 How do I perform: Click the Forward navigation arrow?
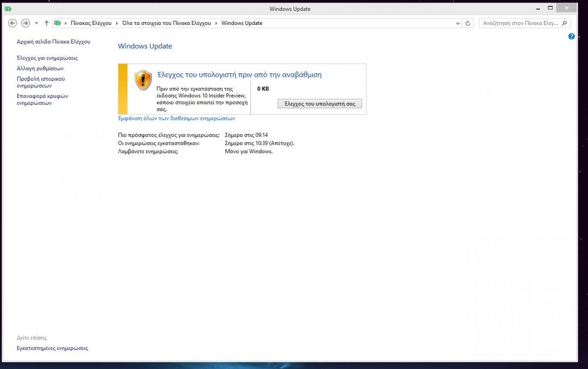tap(25, 23)
